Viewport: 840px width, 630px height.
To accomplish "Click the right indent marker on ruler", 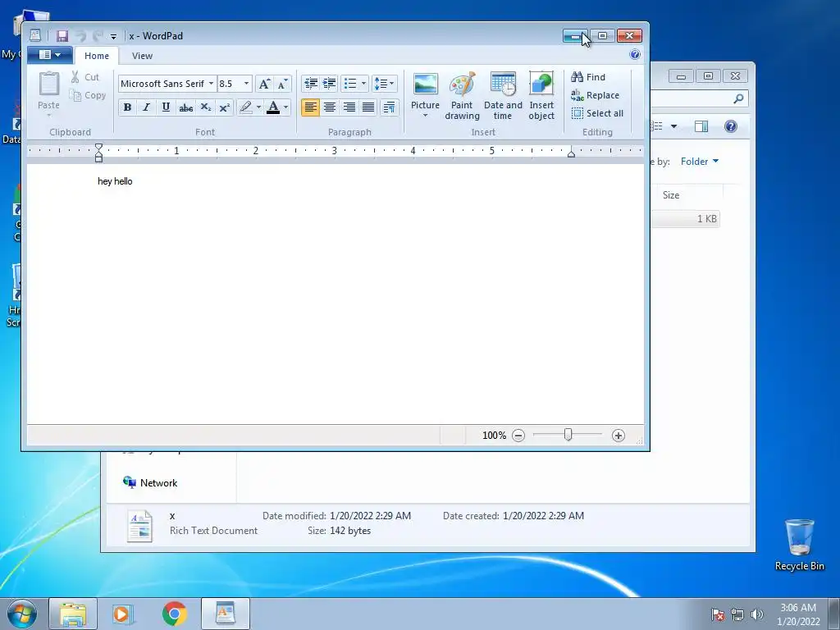I will click(571, 154).
